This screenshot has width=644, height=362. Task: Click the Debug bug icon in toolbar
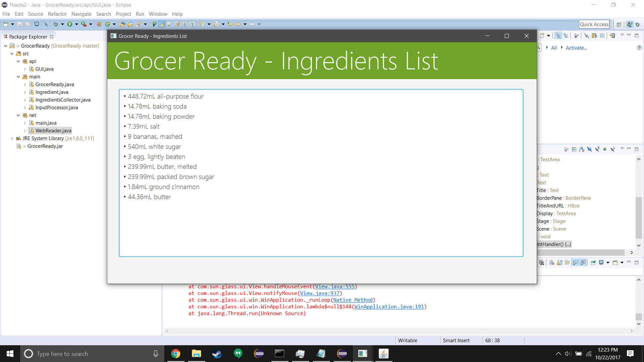coord(56,24)
